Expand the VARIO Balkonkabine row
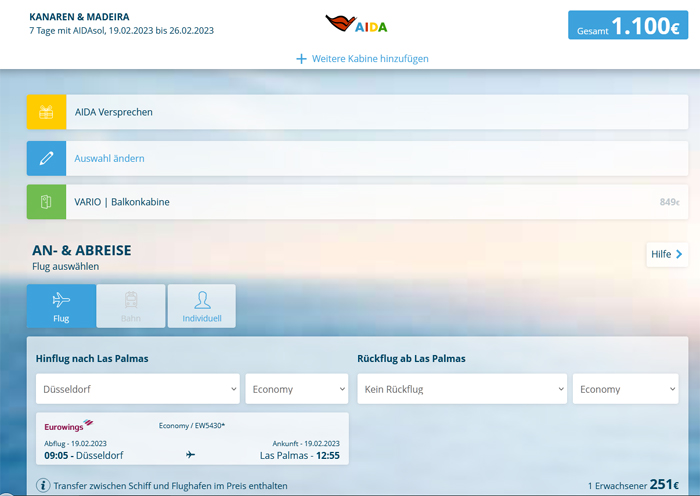Screen dimensions: 700x496 pos(357,202)
